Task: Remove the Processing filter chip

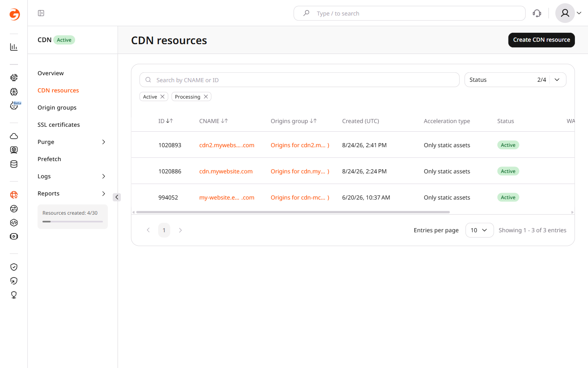Action: [206, 96]
